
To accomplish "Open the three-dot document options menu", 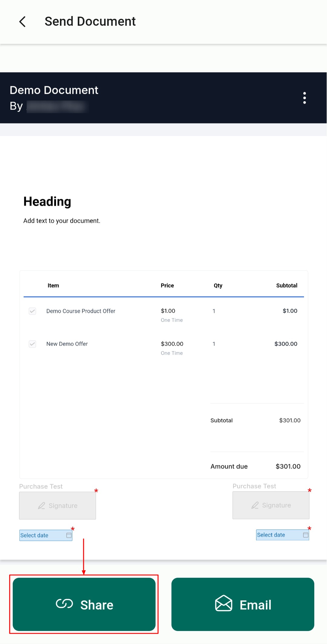I will point(304,98).
